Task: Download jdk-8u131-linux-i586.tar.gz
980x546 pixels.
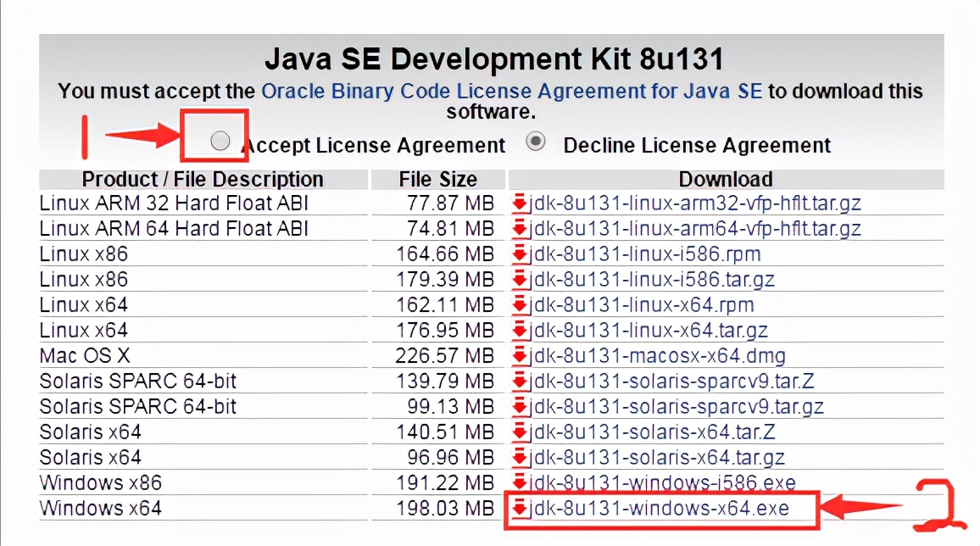Action: [x=653, y=279]
